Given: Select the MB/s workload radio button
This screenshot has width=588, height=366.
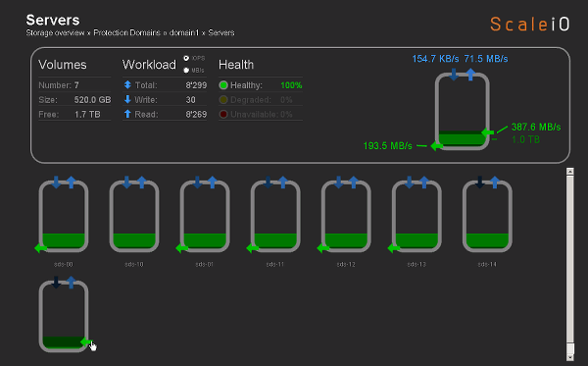Looking at the screenshot, I should pyautogui.click(x=186, y=71).
